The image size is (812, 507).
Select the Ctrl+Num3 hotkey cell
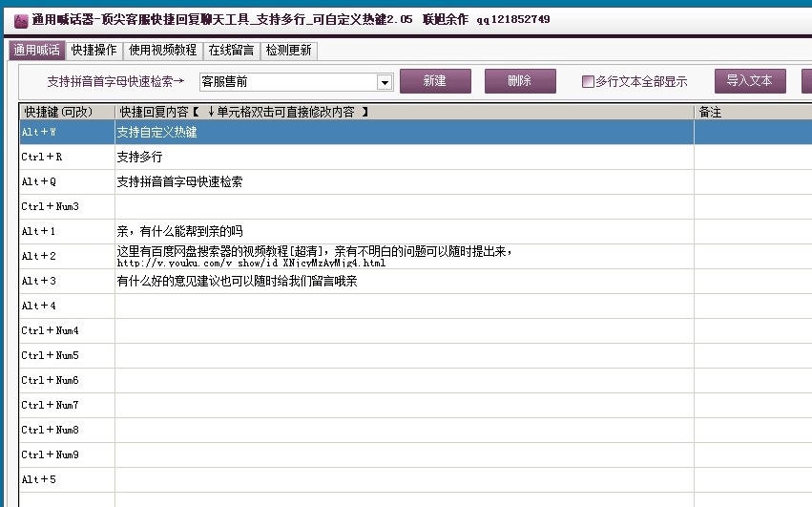coord(67,207)
